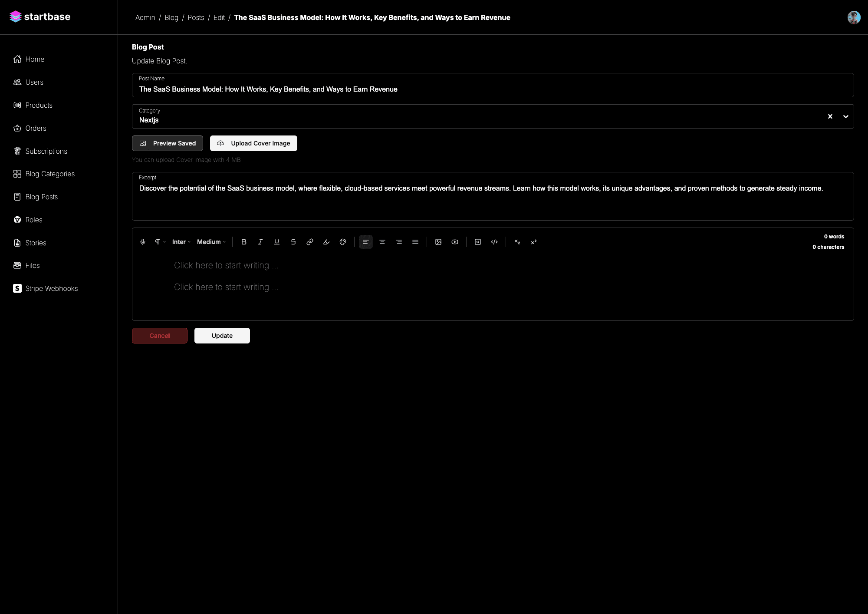Image resolution: width=868 pixels, height=614 pixels.
Task: Expand the font size Medium dropdown
Action: pyautogui.click(x=211, y=241)
